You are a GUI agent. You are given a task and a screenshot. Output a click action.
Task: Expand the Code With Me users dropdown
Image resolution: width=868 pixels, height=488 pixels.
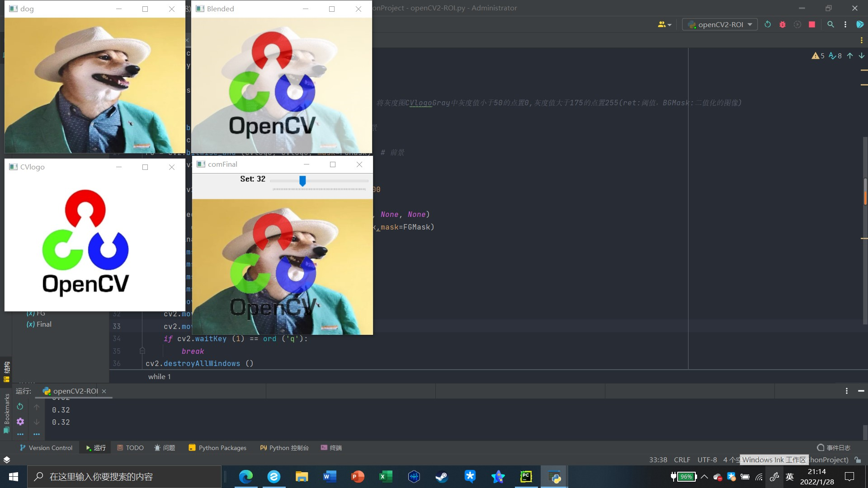(664, 24)
